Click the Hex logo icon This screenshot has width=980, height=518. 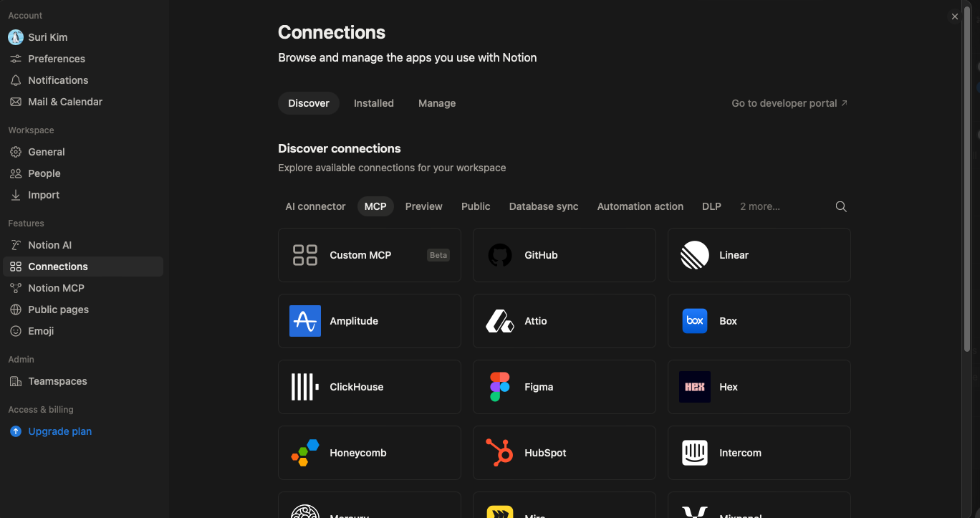(695, 387)
